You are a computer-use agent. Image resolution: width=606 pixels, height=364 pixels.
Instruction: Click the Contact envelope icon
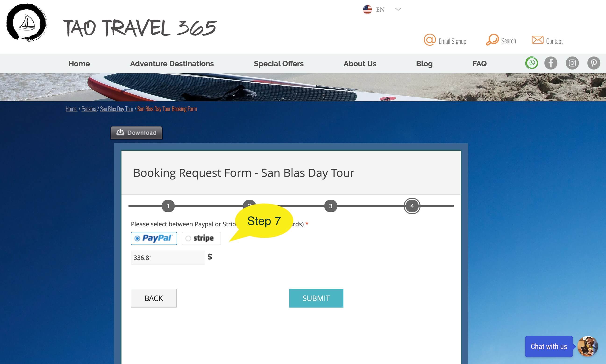click(538, 40)
